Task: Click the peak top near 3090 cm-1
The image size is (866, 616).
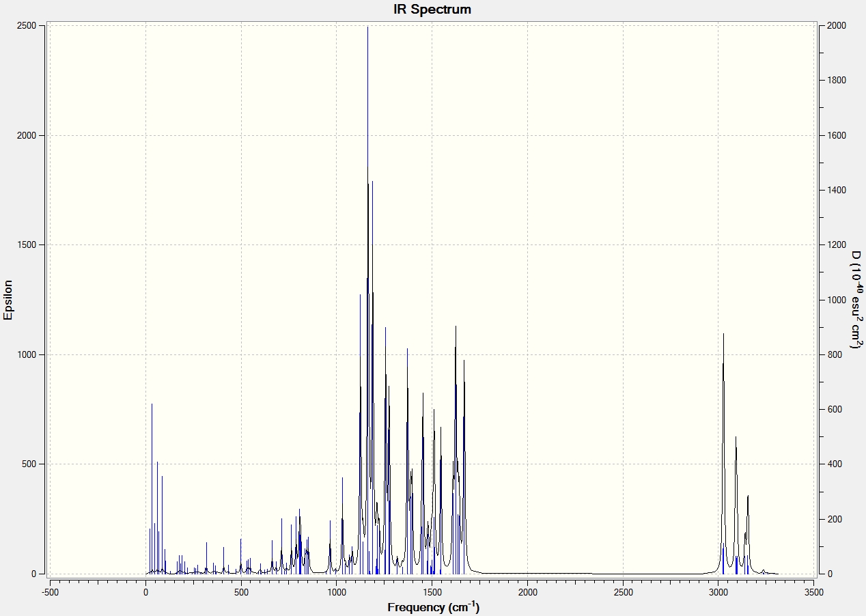Action: (x=736, y=438)
